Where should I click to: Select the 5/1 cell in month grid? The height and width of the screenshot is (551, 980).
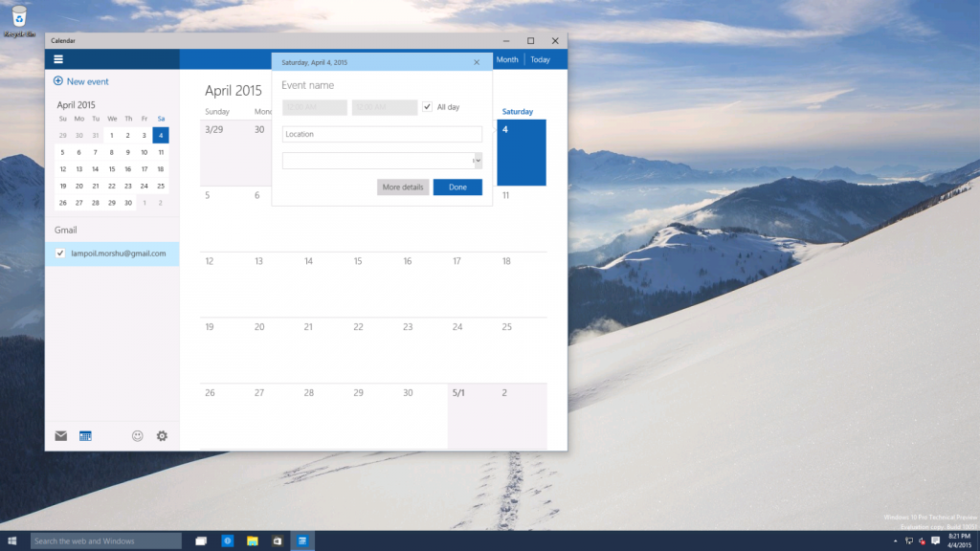point(472,416)
